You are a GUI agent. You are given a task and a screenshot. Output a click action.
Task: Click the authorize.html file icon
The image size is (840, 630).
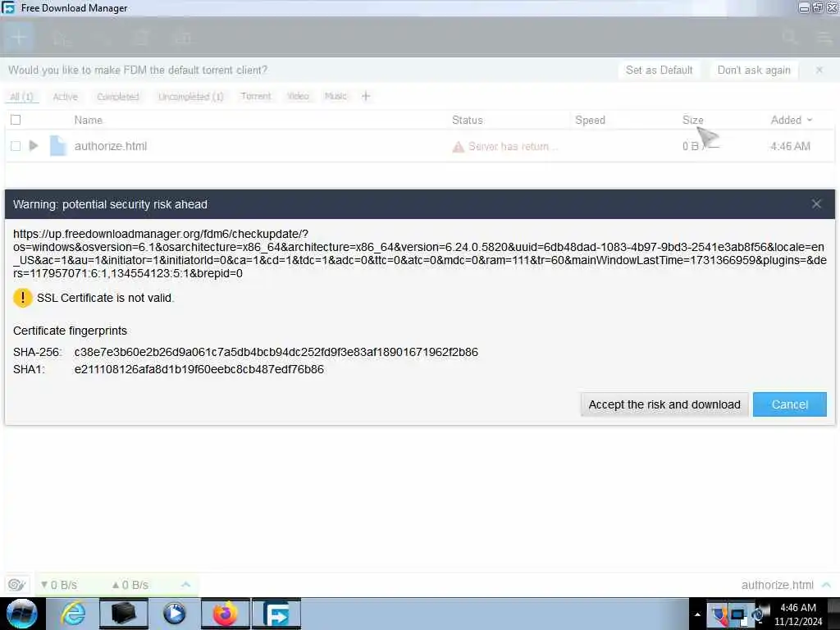tap(58, 146)
